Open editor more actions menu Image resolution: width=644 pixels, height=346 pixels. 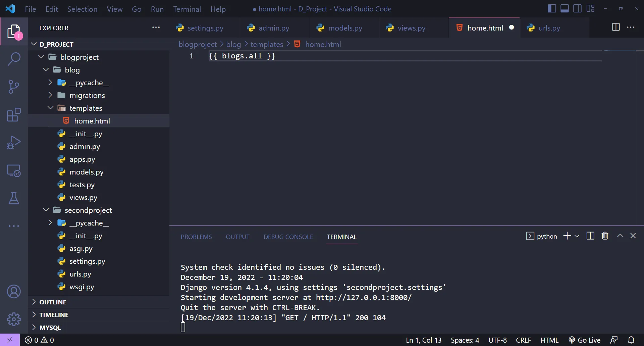[x=631, y=27]
